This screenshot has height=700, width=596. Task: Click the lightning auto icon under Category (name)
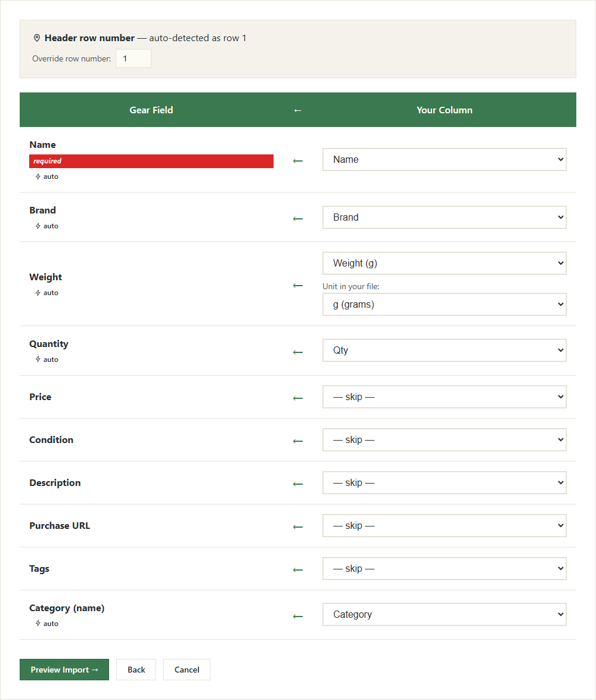pos(38,624)
